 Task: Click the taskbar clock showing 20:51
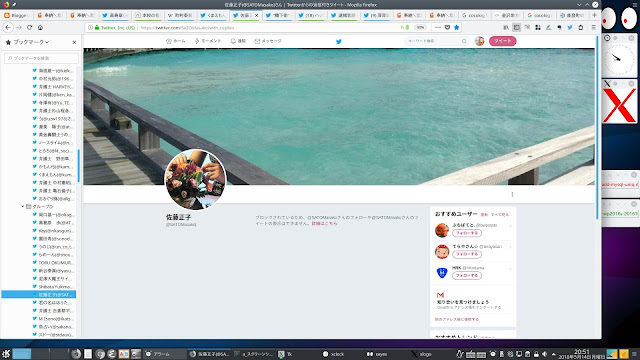point(582,354)
